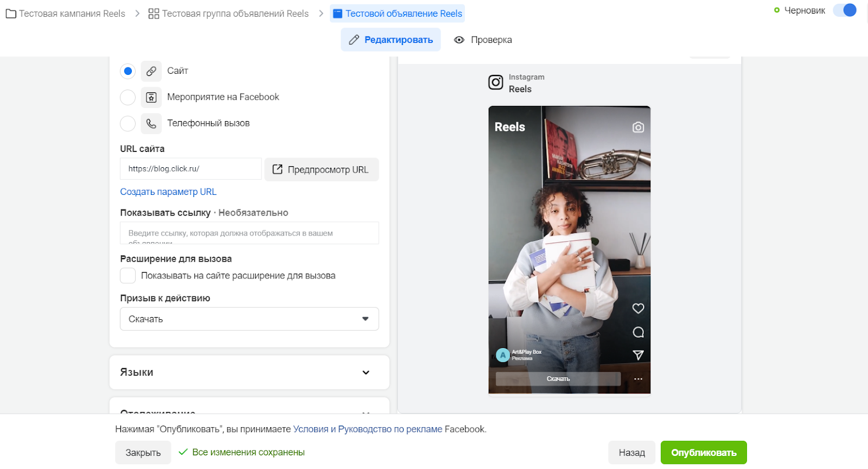Click the Скачать button in Reels preview
Viewport: 868px width, 469px height.
[558, 379]
